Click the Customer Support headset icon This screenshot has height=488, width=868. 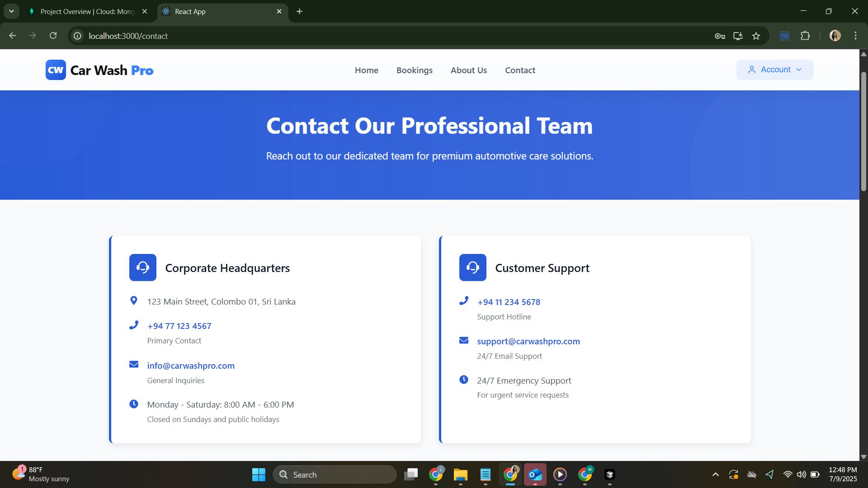point(472,267)
